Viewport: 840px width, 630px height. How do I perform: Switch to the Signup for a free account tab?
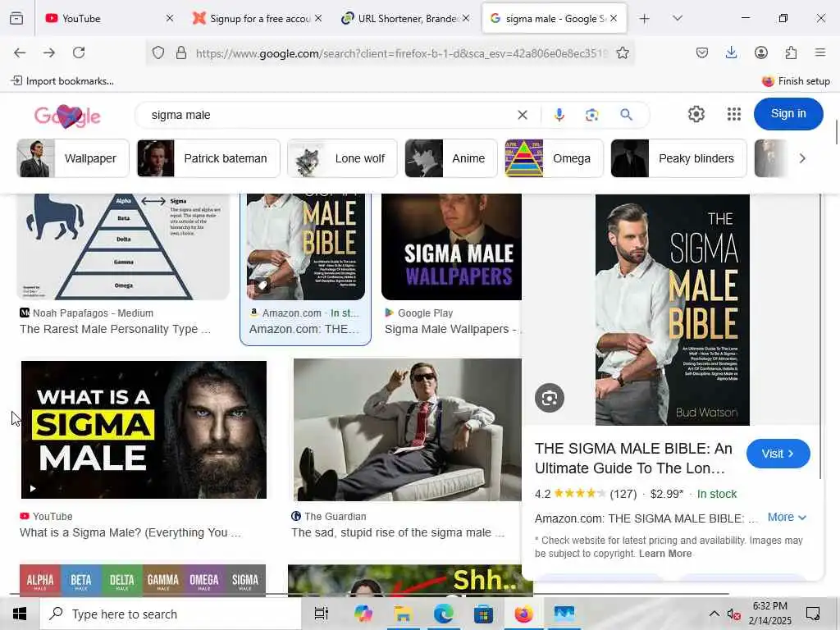[258, 19]
